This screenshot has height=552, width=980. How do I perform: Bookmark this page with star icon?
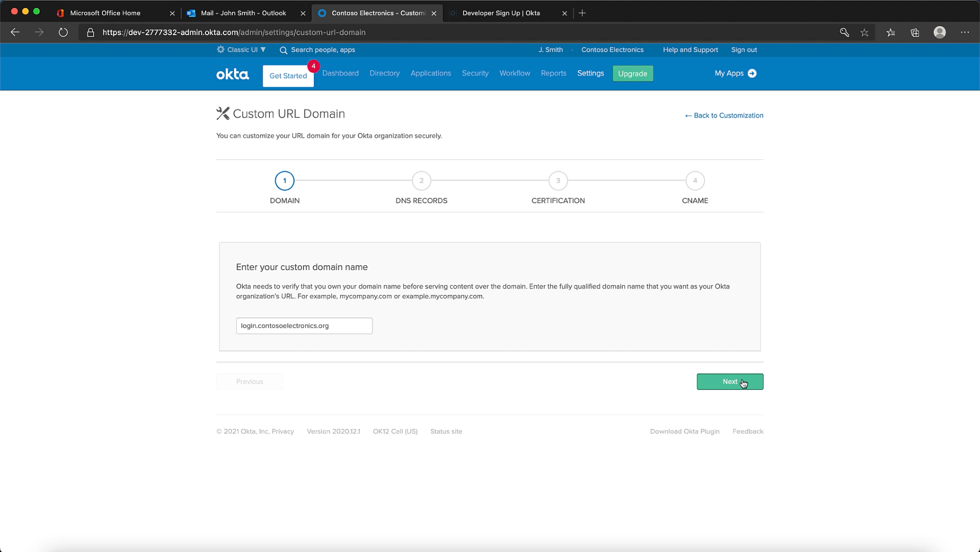click(865, 33)
